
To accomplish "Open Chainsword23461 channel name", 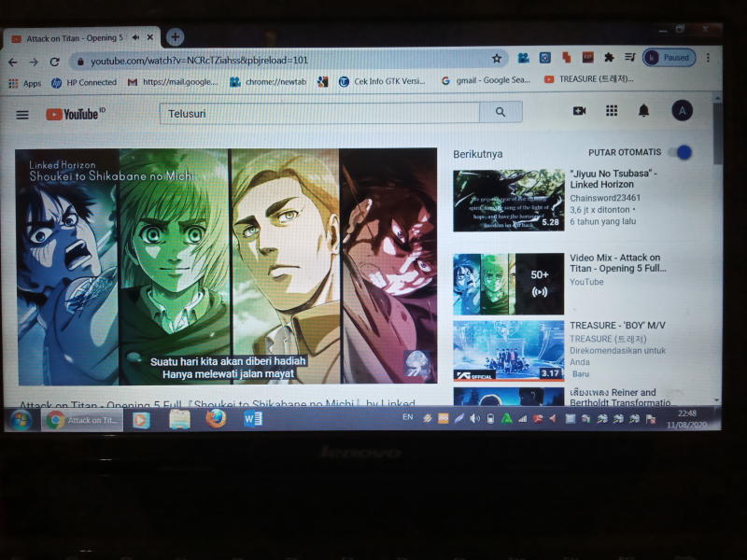I will coord(605,198).
